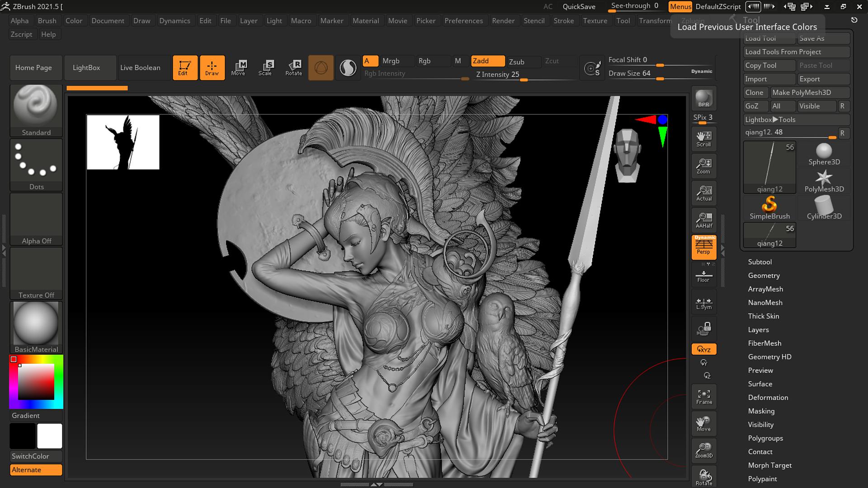Screen dimensions: 868x488
Task: Expand the Layers section
Action: [758, 330]
